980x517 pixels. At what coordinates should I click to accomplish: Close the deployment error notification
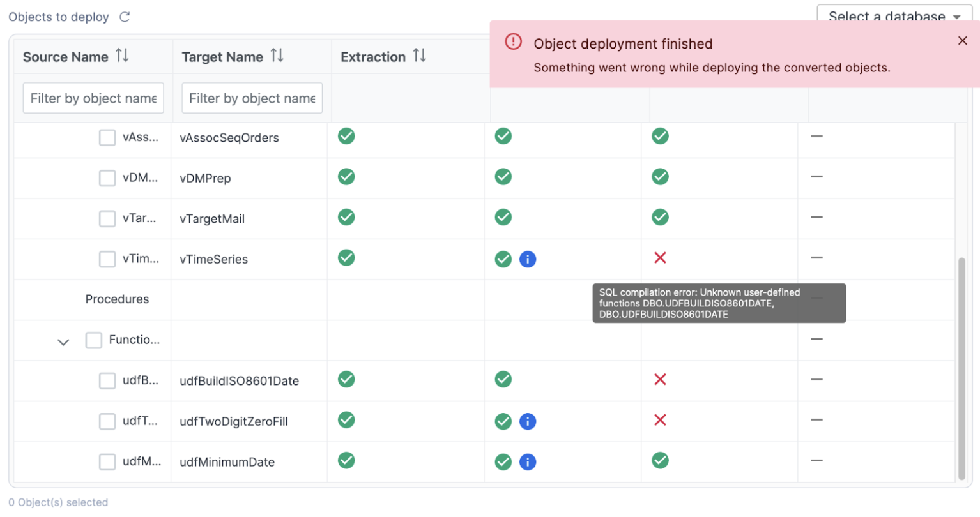click(962, 41)
